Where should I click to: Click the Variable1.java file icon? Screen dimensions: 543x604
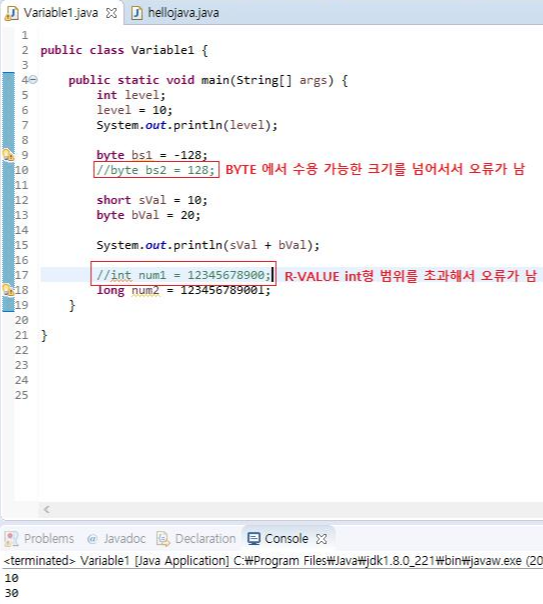click(x=12, y=13)
